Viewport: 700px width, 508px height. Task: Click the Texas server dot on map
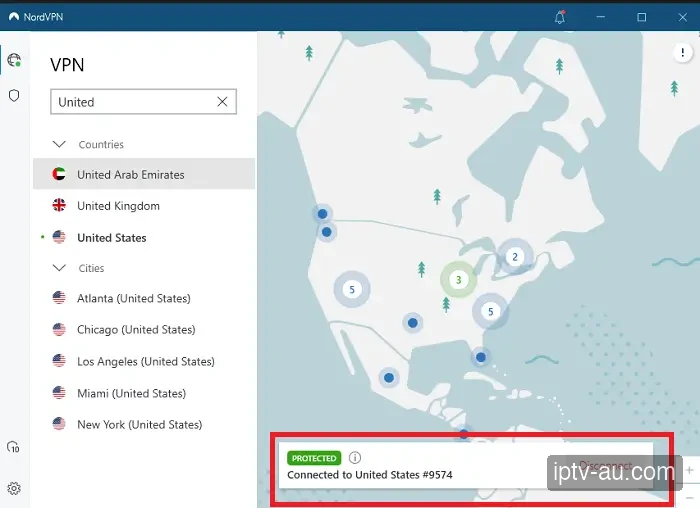click(412, 322)
